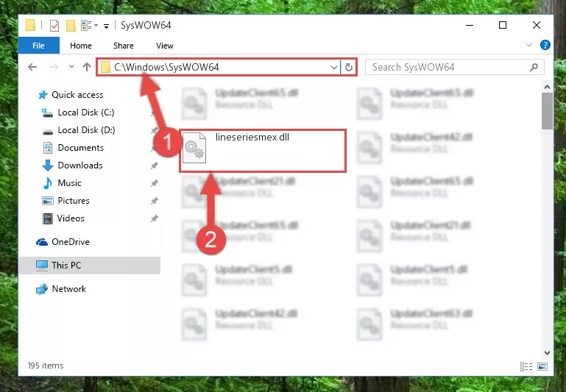Screen dimensions: 566x392
Task: Maximize the SysWOW64 window
Action: 503,25
